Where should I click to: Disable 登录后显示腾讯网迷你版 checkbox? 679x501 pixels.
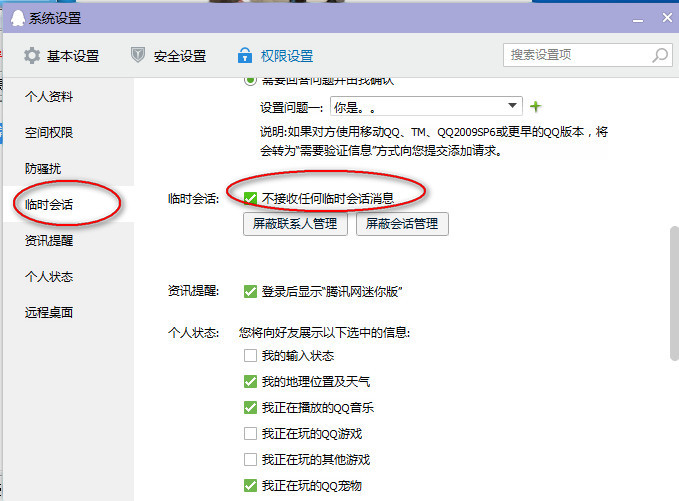pos(250,292)
